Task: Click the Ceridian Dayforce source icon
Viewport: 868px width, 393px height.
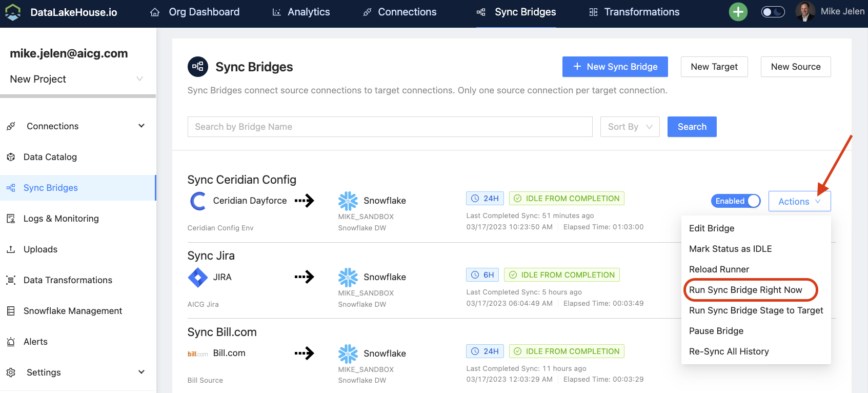Action: (x=198, y=201)
